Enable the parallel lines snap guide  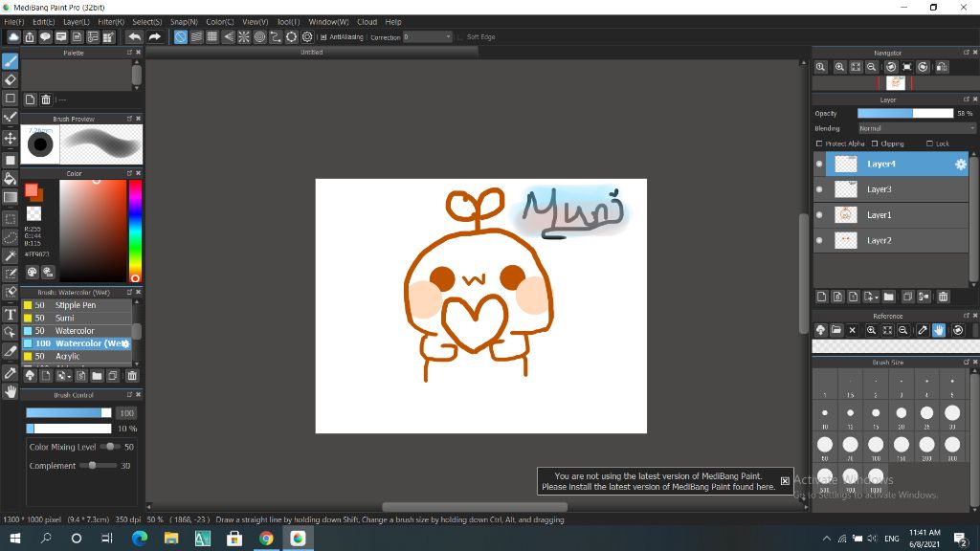(196, 37)
